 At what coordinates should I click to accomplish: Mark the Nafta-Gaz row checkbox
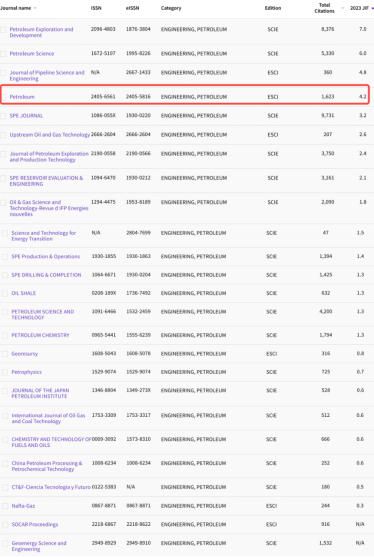[x=5, y=506]
